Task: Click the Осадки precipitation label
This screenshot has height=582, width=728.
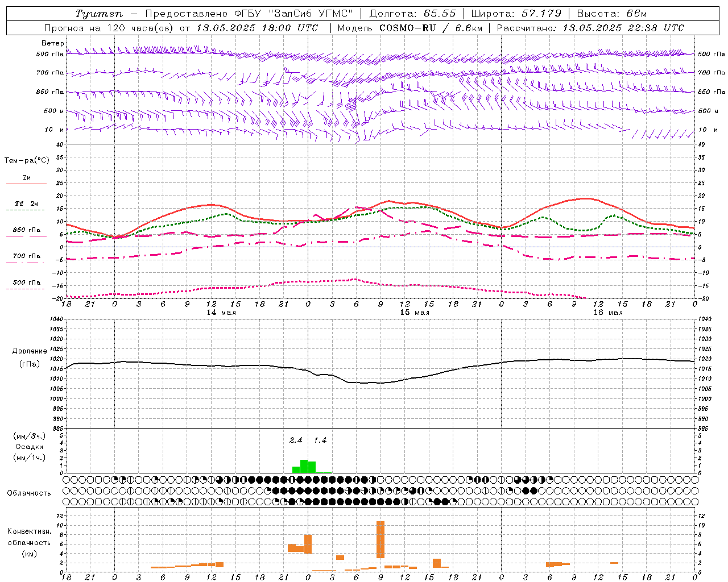Action: (30, 447)
